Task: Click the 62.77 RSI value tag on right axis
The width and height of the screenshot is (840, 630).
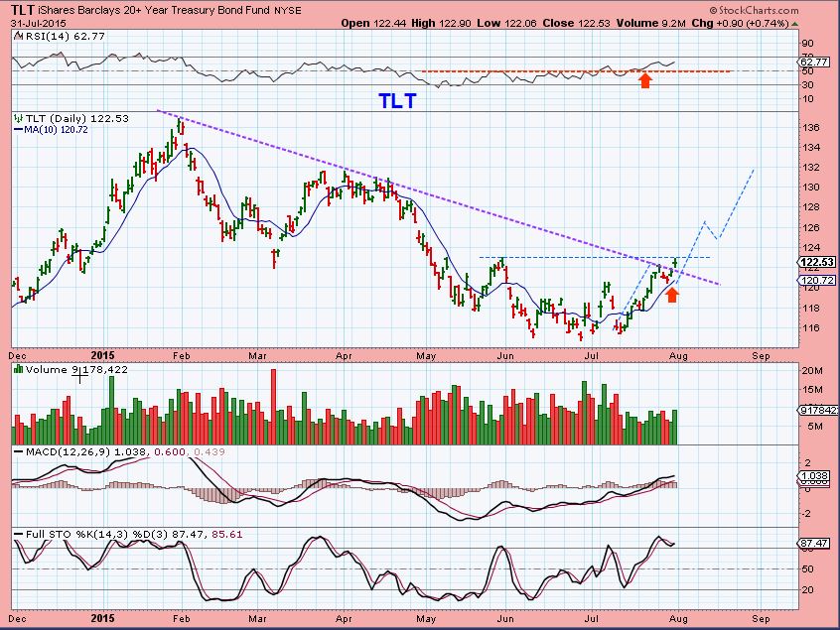Action: (x=813, y=62)
